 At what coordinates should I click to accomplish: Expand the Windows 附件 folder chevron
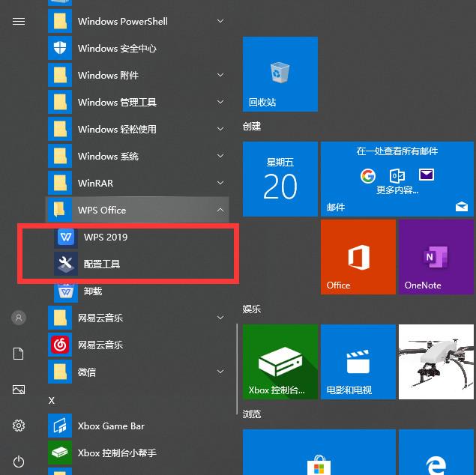point(220,75)
